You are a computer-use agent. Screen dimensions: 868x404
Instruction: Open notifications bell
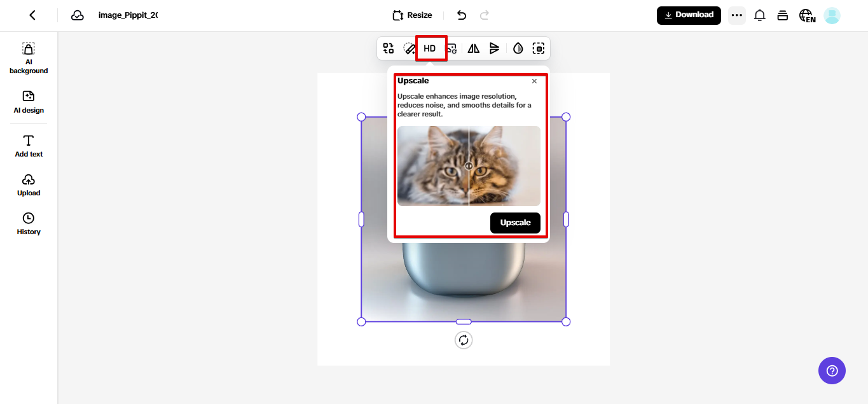coord(759,15)
